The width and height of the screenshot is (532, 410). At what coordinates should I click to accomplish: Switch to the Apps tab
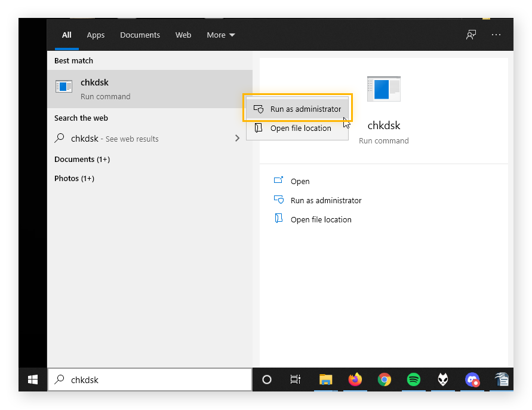click(96, 35)
